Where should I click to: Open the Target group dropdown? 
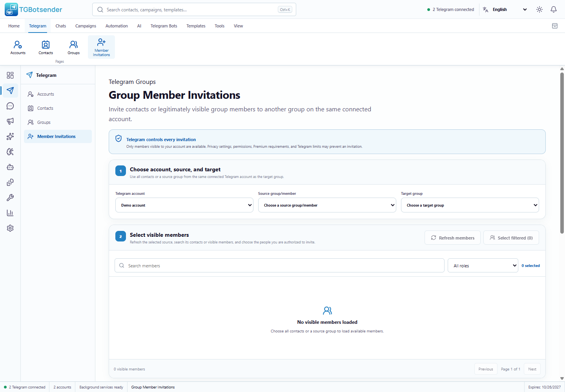click(x=470, y=205)
